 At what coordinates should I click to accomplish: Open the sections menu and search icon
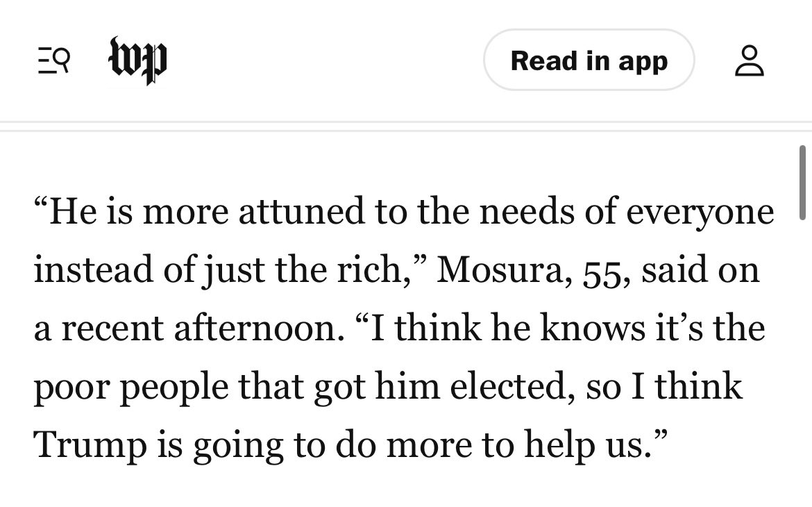[54, 60]
